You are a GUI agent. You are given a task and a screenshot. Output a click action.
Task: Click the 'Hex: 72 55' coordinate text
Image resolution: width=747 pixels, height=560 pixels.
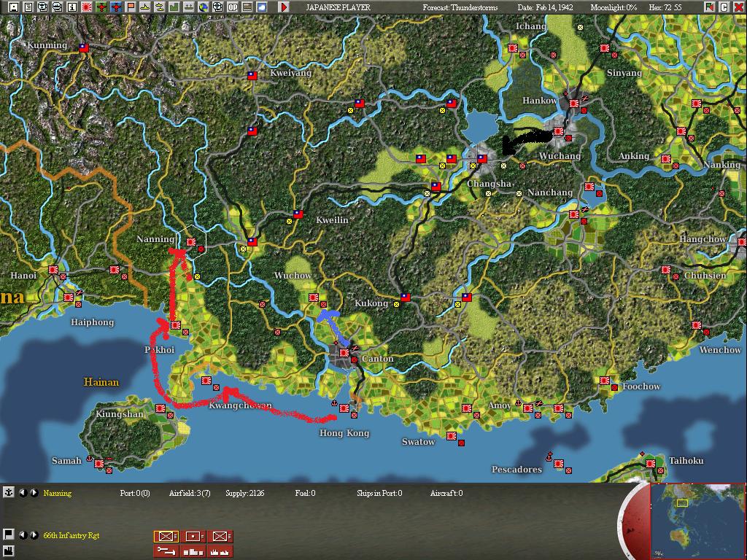pyautogui.click(x=665, y=7)
